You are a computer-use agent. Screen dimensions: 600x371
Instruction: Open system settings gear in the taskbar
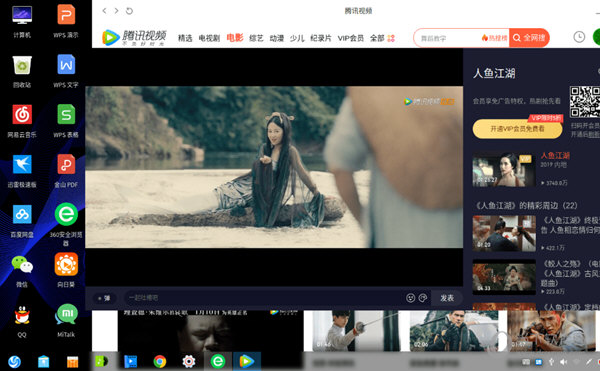tap(189, 361)
